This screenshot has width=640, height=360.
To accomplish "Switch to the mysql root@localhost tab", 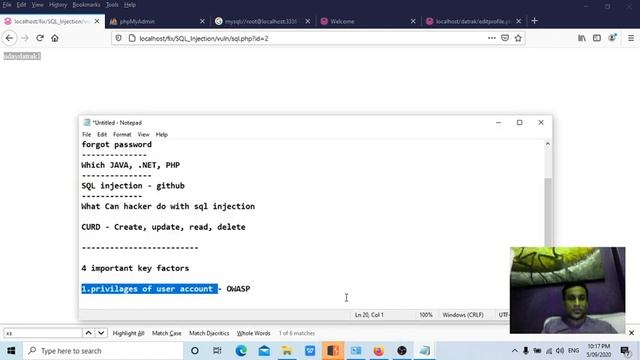I will click(x=263, y=21).
